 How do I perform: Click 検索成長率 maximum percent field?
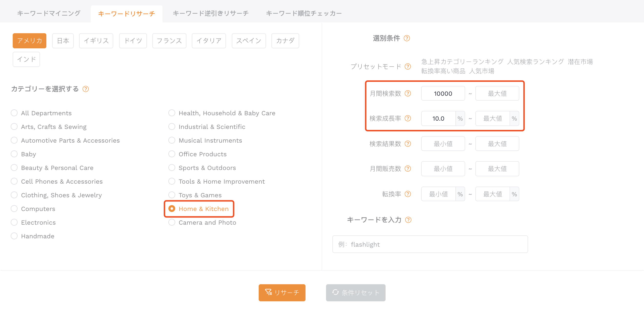tap(492, 119)
